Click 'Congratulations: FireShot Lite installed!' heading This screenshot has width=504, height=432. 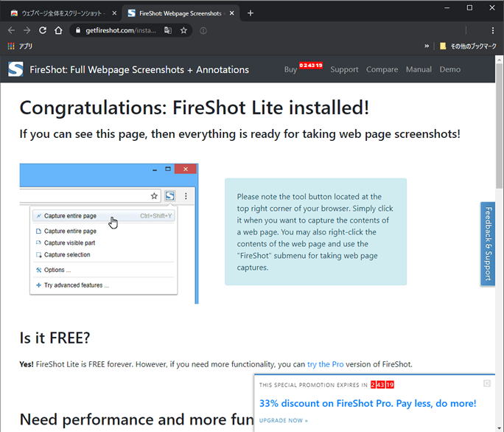point(194,108)
